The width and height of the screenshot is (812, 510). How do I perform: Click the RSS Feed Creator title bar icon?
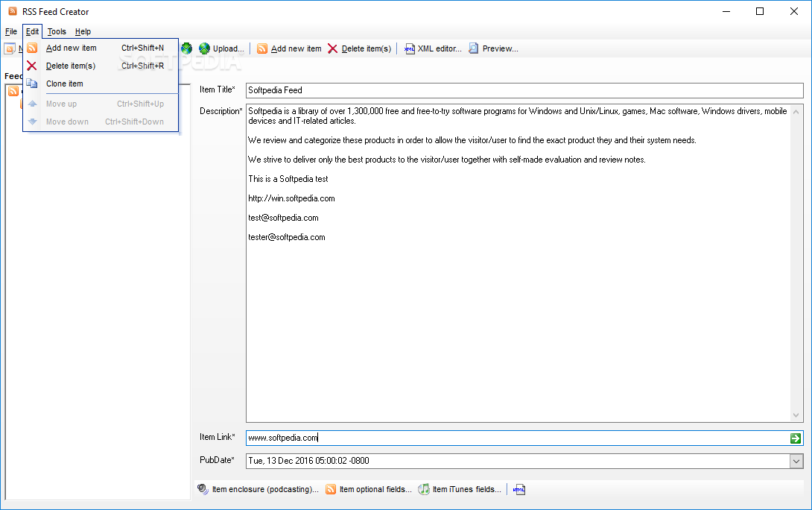coord(13,11)
